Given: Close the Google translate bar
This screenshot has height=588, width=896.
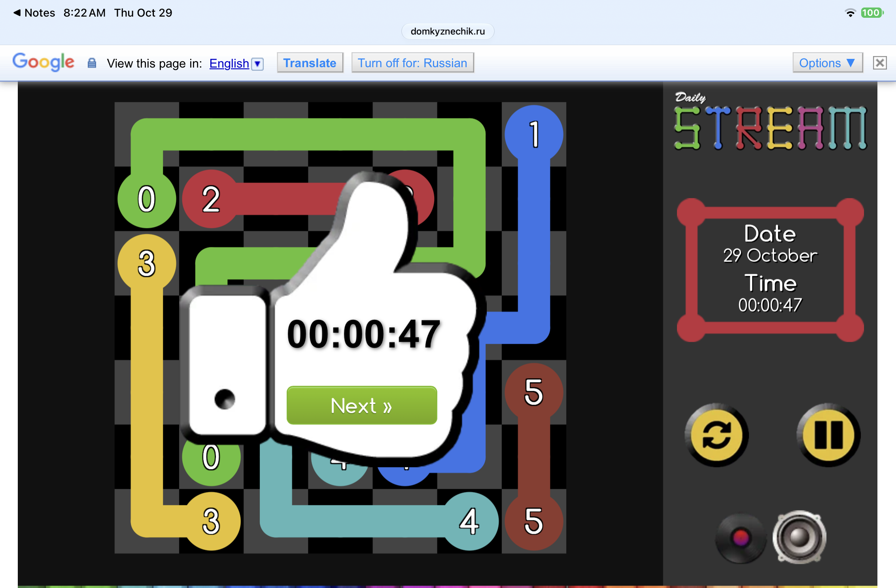Looking at the screenshot, I should pos(880,63).
